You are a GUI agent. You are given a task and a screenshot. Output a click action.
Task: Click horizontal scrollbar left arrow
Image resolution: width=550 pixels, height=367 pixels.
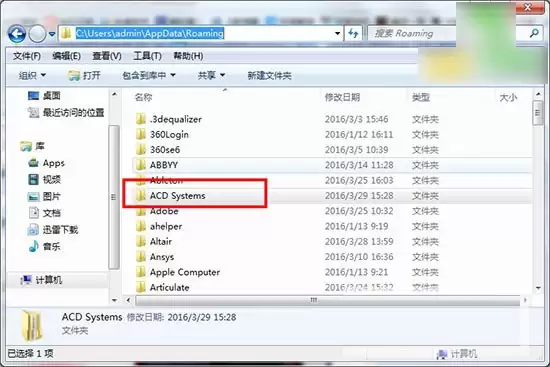pyautogui.click(x=128, y=300)
